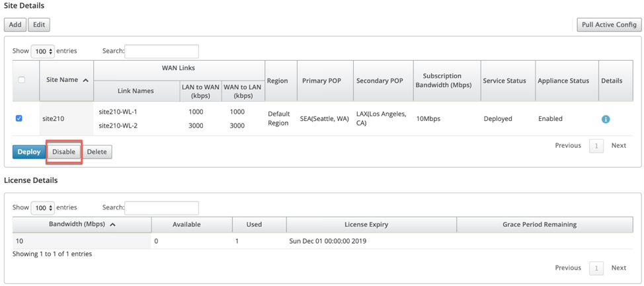Focus the License Details search field

[x=161, y=208]
